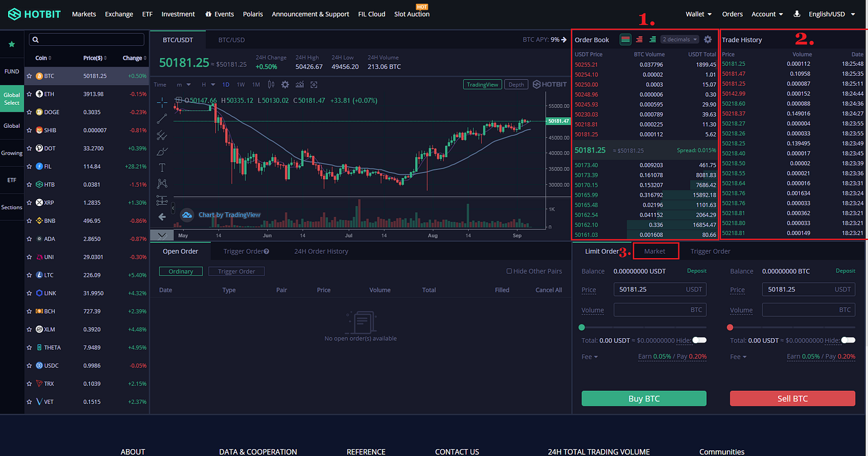Click the sell amount slider handle
Image resolution: width=868 pixels, height=456 pixels.
pyautogui.click(x=730, y=327)
